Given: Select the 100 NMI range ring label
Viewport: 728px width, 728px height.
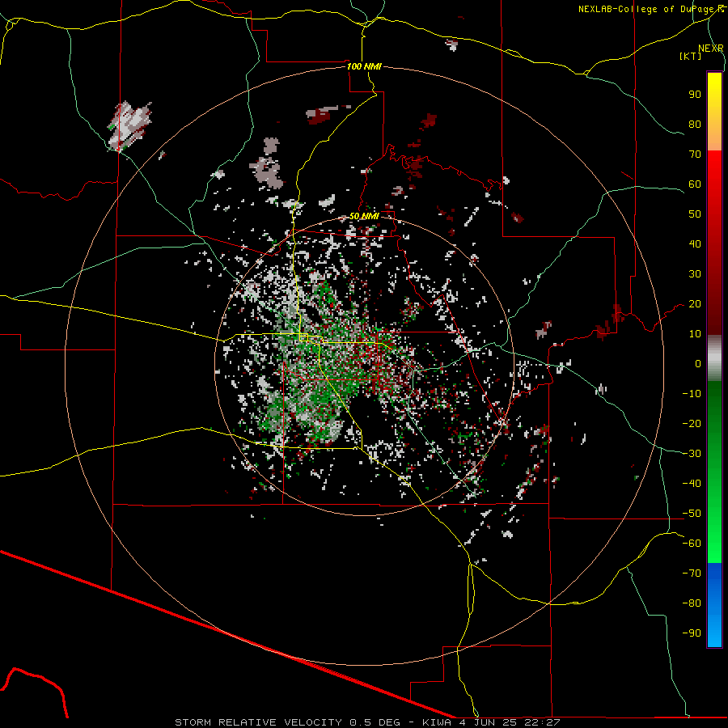Looking at the screenshot, I should coord(364,66).
